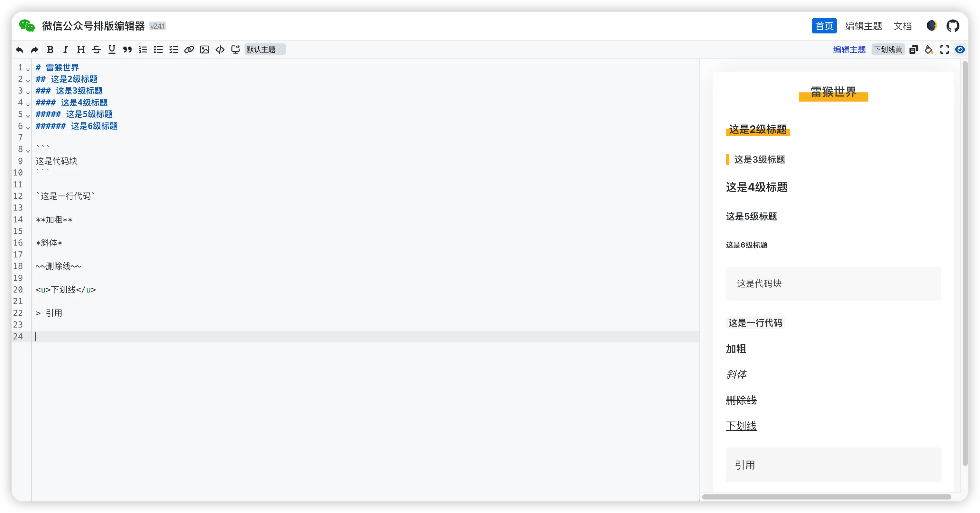This screenshot has width=980, height=513.
Task: Undo the last edit
Action: coord(19,50)
